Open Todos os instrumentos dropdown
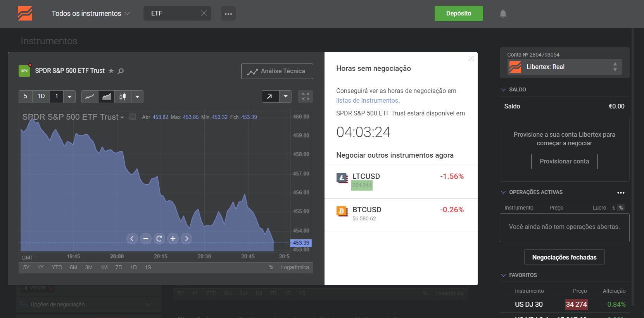 (x=91, y=14)
